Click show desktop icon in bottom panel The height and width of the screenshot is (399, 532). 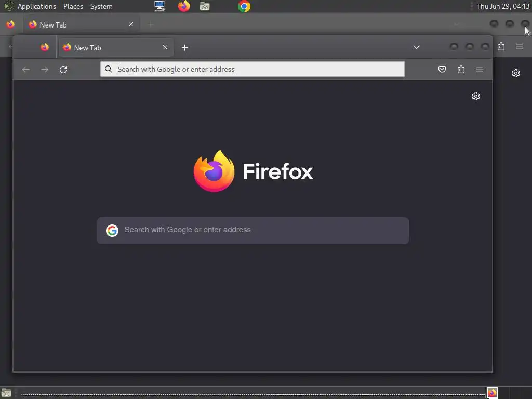tap(6, 393)
